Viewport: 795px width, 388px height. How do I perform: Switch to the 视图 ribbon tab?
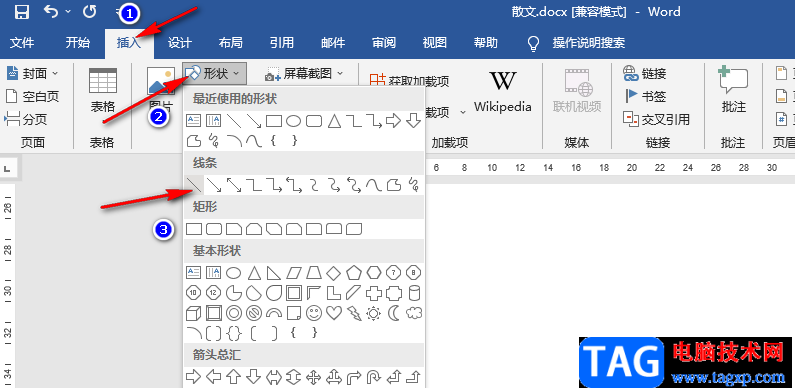coord(435,43)
